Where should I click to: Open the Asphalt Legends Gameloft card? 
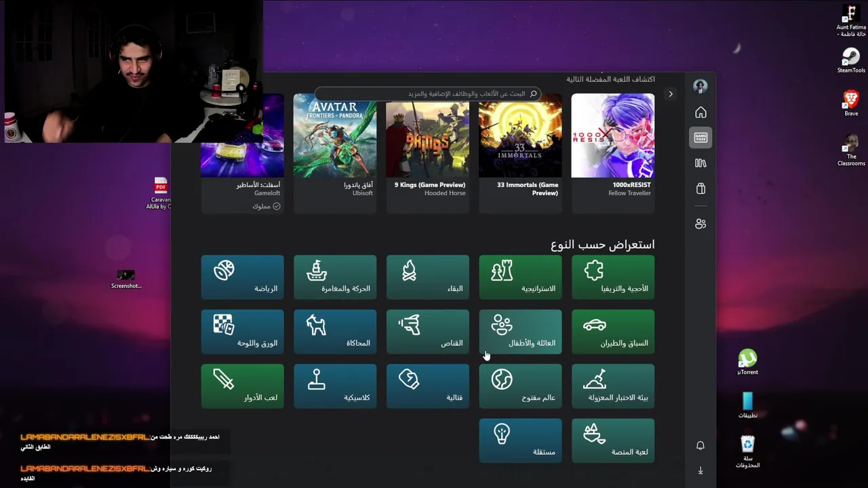[x=242, y=153]
